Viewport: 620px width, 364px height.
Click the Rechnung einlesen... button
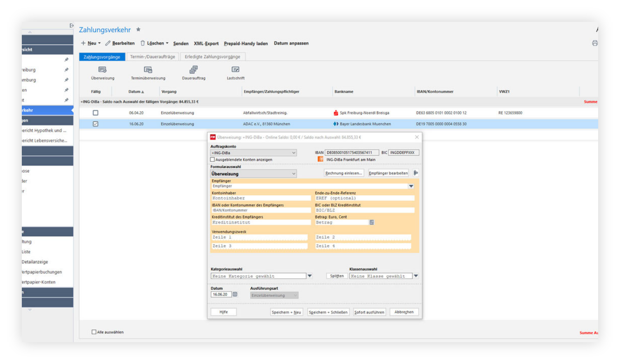pyautogui.click(x=343, y=173)
